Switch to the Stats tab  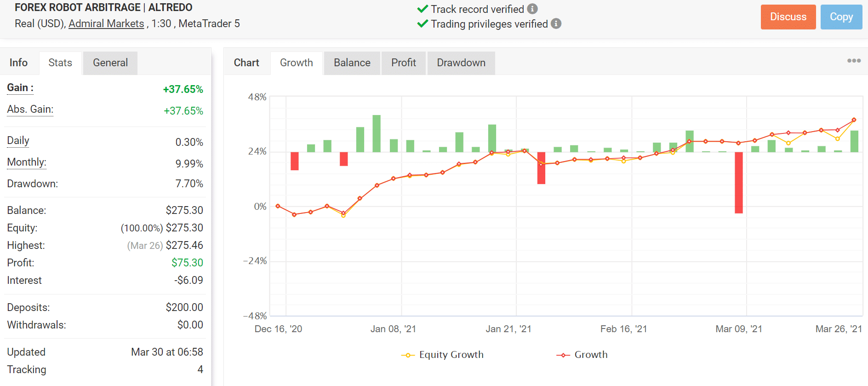60,63
